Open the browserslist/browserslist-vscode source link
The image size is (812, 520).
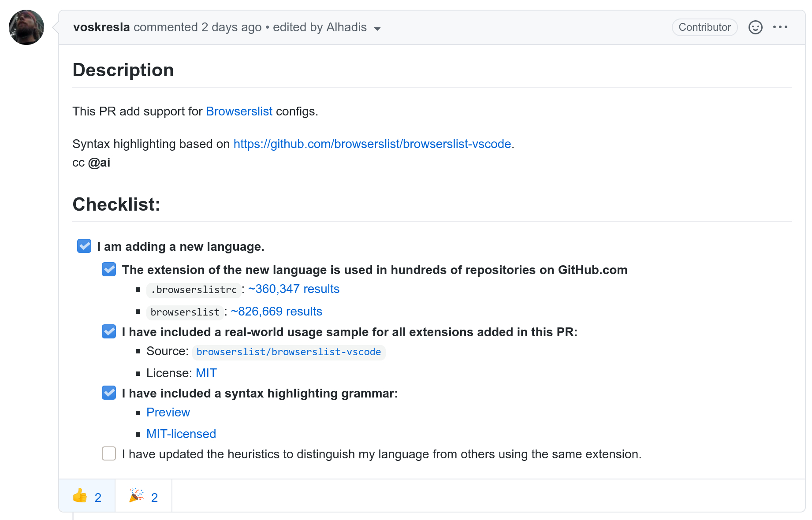tap(289, 352)
